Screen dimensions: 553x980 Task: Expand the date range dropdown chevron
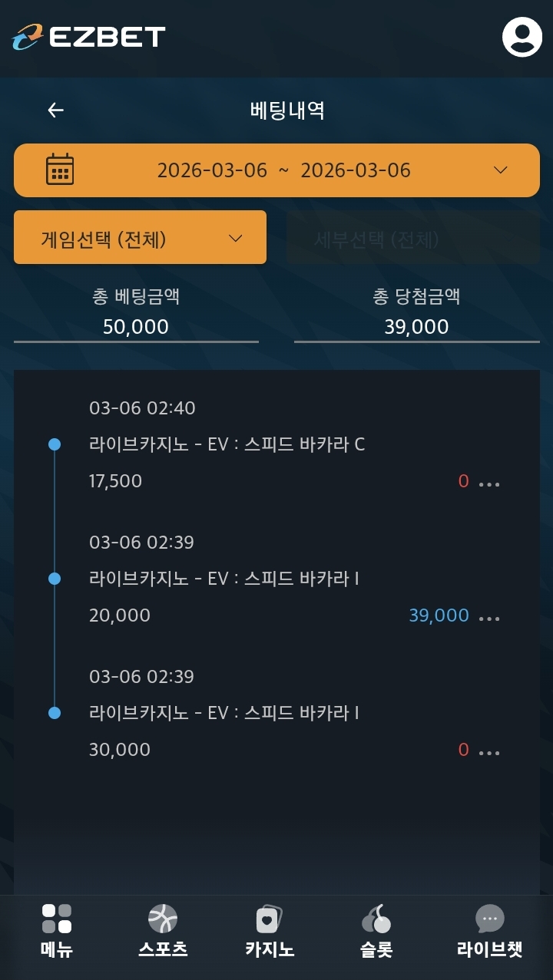click(x=500, y=170)
